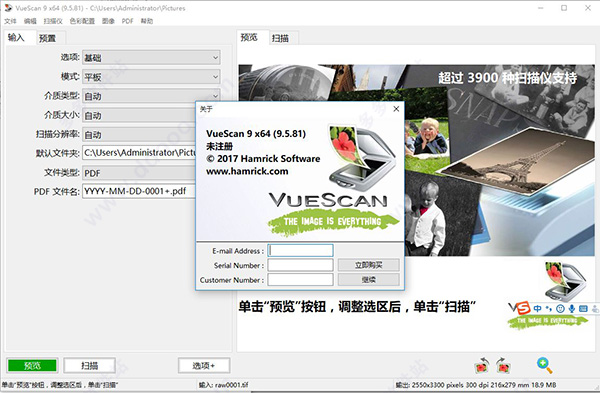Open the soft keyboard icon on input toolbar
The height and width of the screenshot is (393, 600).
(583, 308)
